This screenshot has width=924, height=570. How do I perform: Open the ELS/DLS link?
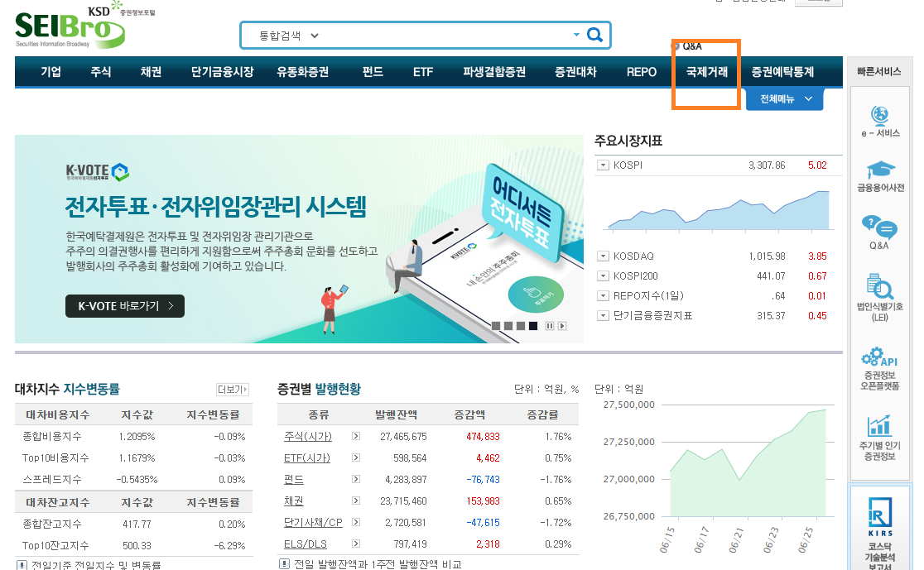pyautogui.click(x=306, y=544)
